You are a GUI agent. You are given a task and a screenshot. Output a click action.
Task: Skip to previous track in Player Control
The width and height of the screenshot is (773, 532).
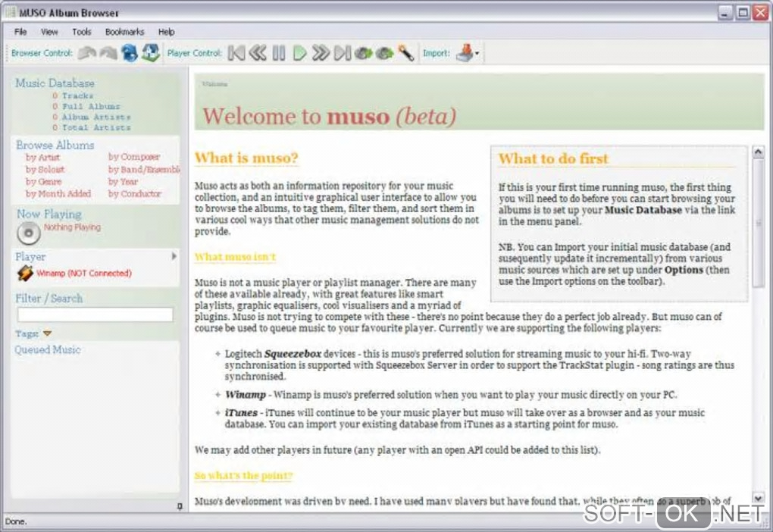[x=236, y=53]
